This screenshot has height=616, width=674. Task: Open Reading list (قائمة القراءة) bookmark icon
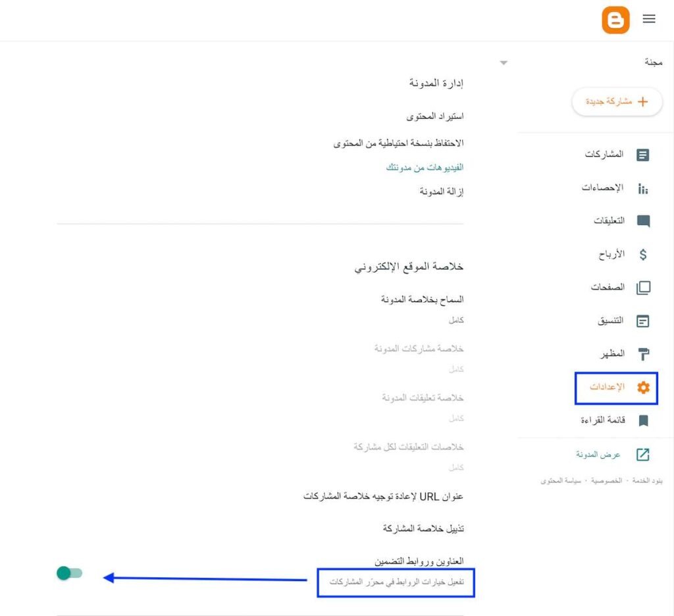point(643,421)
